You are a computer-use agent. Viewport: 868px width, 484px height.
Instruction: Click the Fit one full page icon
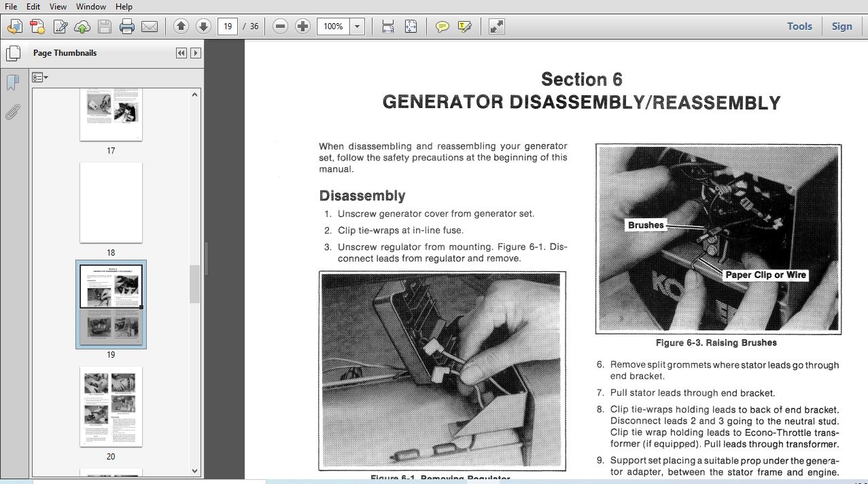pyautogui.click(x=411, y=27)
